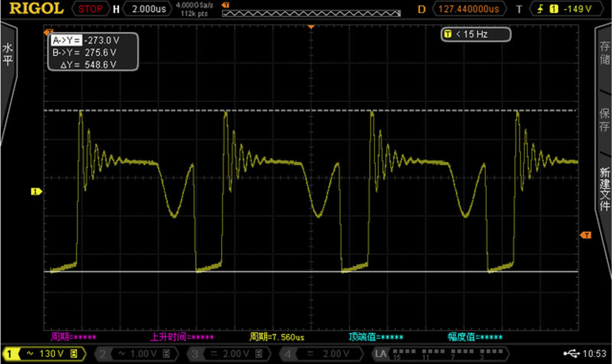Viewport: 614px width, 364px height.
Task: Select the 保存 menu item
Action: coord(604,120)
